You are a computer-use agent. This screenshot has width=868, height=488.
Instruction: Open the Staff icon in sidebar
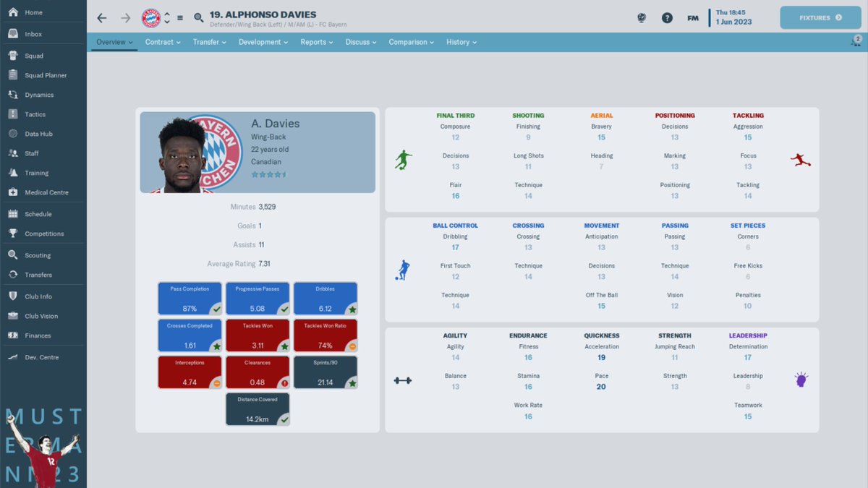[x=12, y=153]
